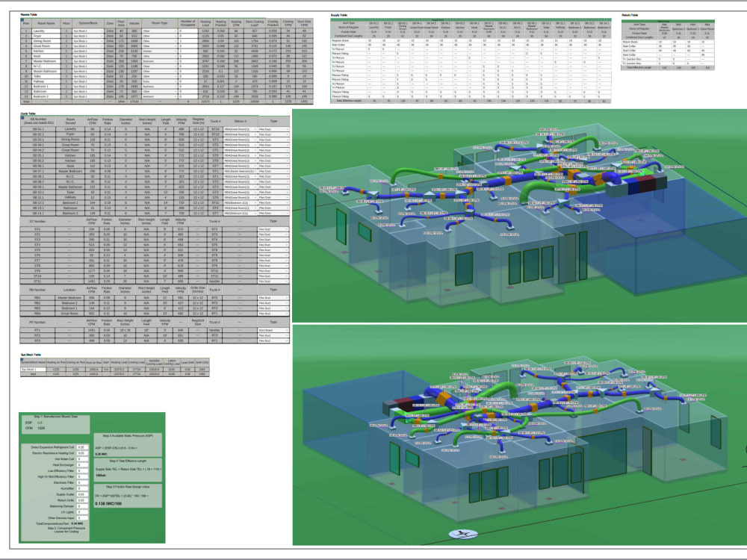747x560 pixels.
Task: Click 'Step 3 Available Static Pressure (ASP)' heading
Action: [128, 435]
